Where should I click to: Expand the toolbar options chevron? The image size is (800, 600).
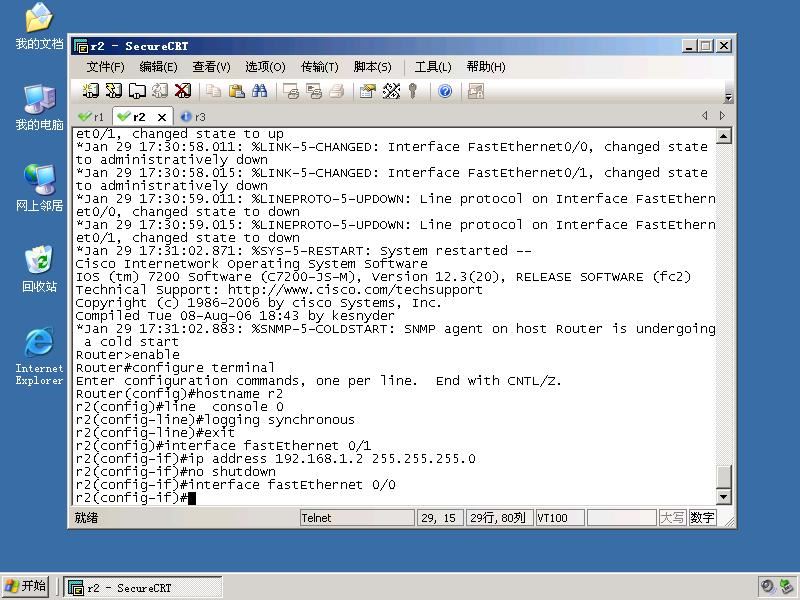(728, 97)
